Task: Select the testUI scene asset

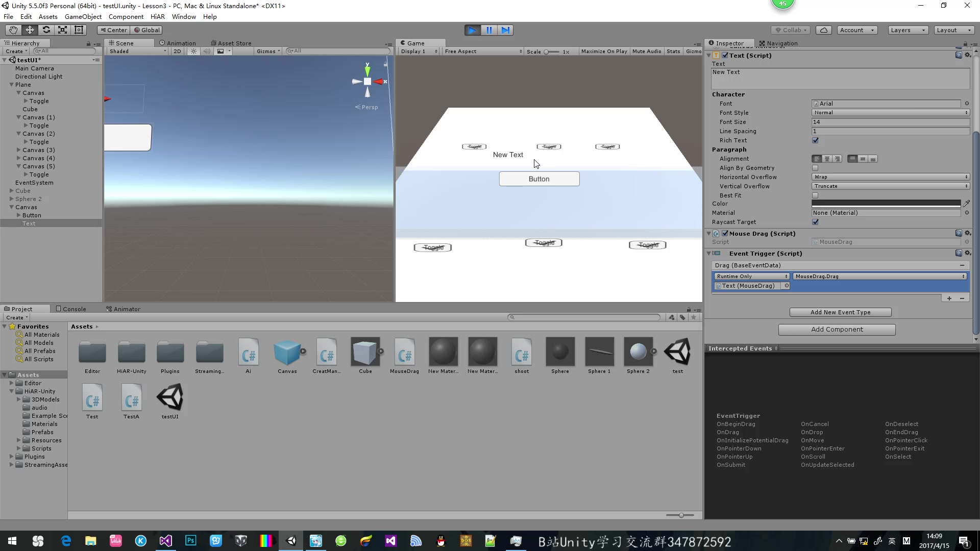Action: click(x=170, y=402)
